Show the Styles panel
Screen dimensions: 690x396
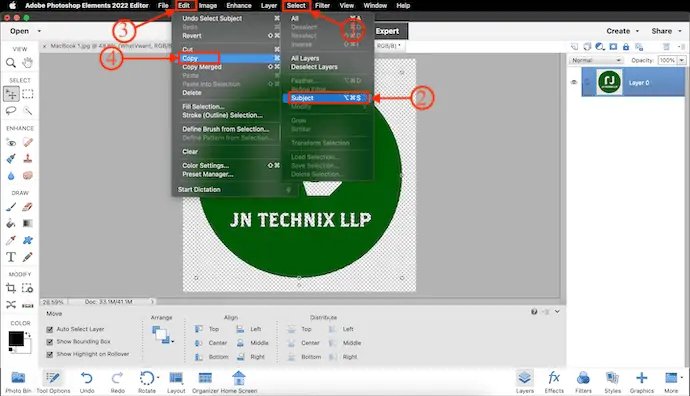pyautogui.click(x=613, y=382)
